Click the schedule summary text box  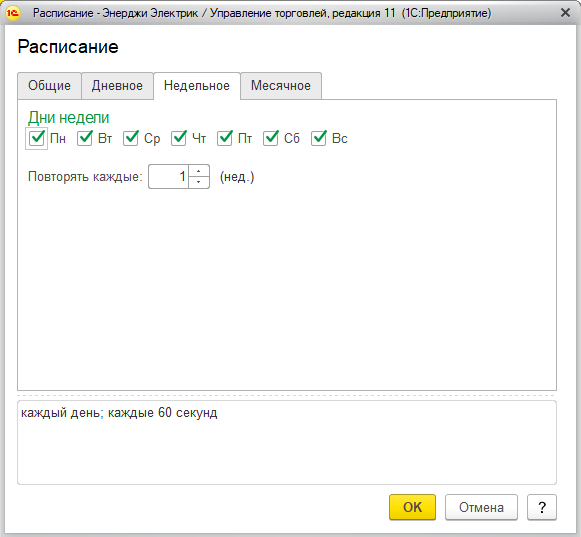287,442
